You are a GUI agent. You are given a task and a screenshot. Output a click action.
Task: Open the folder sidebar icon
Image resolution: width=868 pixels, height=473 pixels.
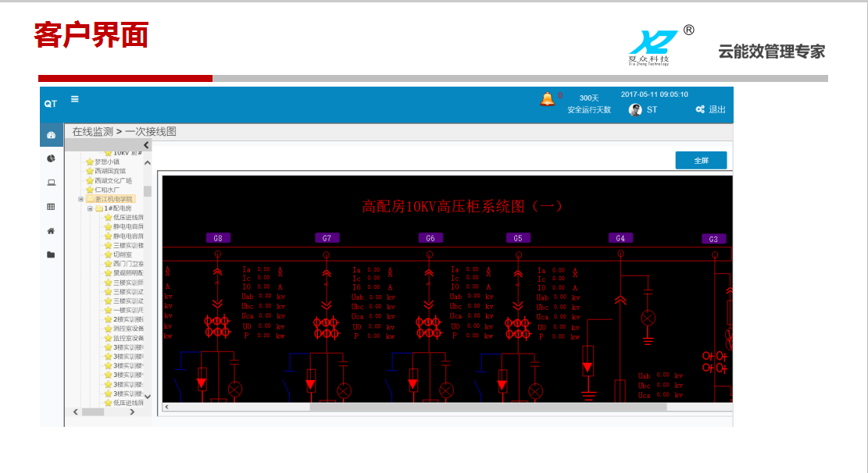click(51, 254)
